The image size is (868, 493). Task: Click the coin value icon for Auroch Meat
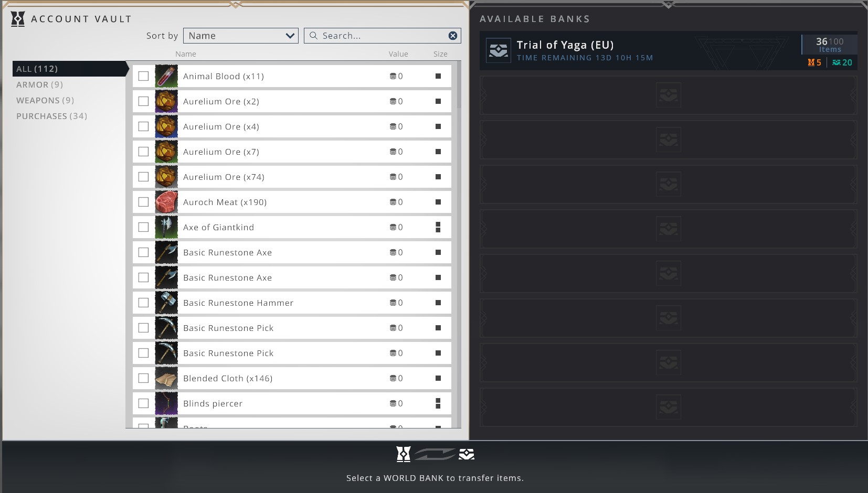[393, 202]
